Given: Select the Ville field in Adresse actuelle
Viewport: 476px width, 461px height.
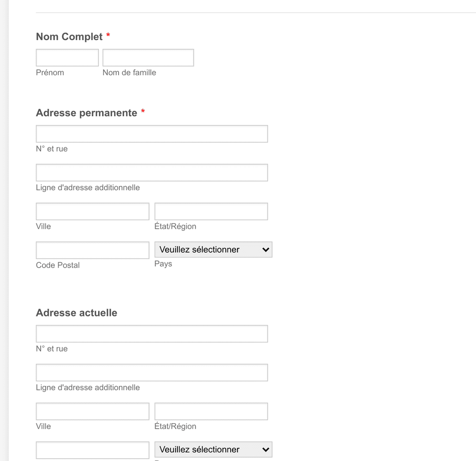Looking at the screenshot, I should click(92, 411).
